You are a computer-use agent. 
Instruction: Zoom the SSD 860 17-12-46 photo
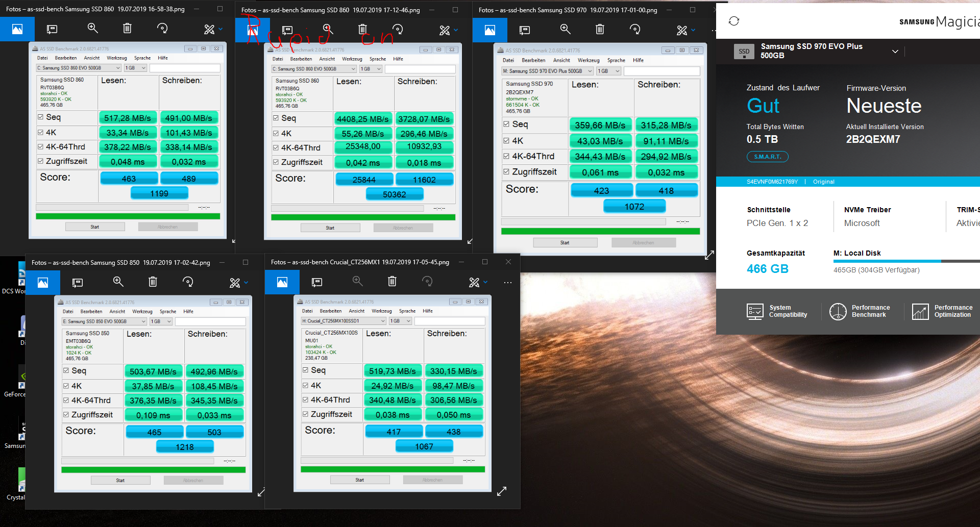click(x=328, y=30)
